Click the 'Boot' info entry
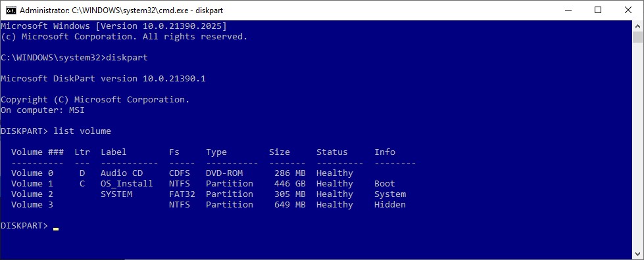The width and height of the screenshot is (644, 260). (x=385, y=184)
